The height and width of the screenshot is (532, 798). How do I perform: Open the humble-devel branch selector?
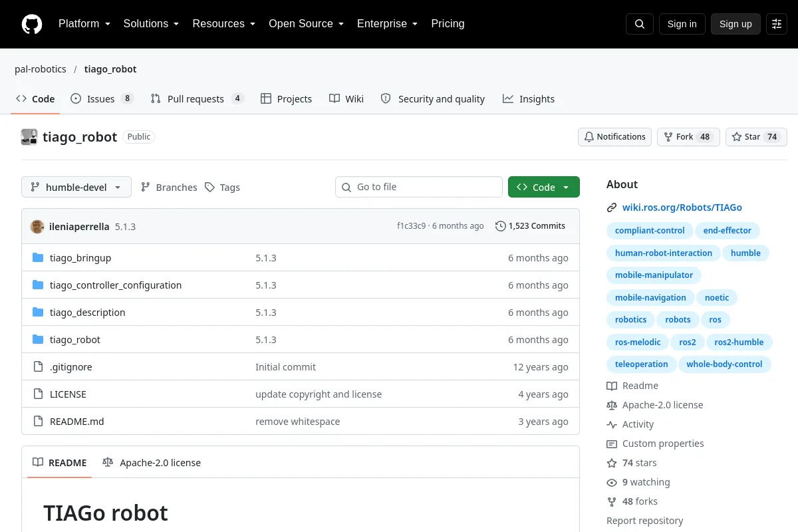coord(76,187)
